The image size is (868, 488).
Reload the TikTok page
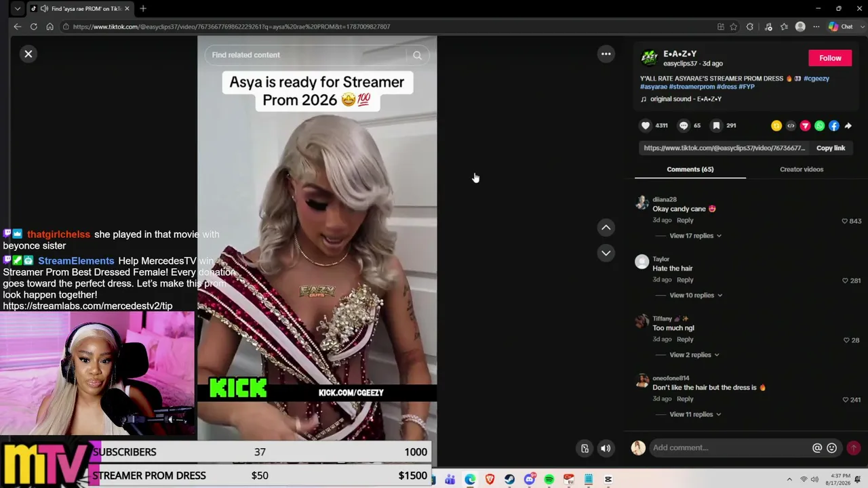coord(33,26)
